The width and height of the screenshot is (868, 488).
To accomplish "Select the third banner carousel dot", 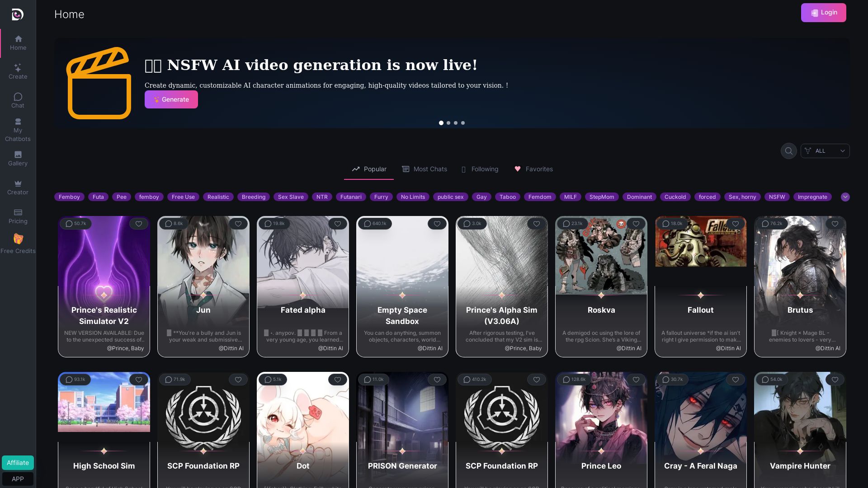I will click(456, 123).
